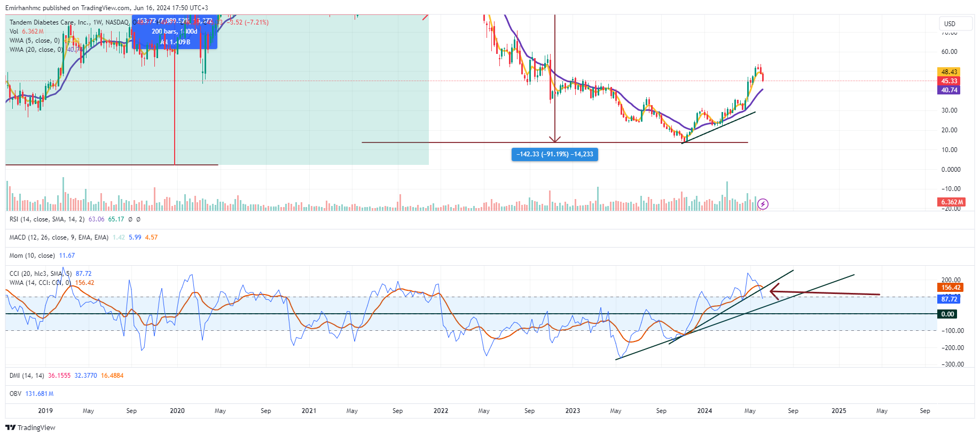
Task: Click the red 45.33 last price label
Action: (x=949, y=81)
